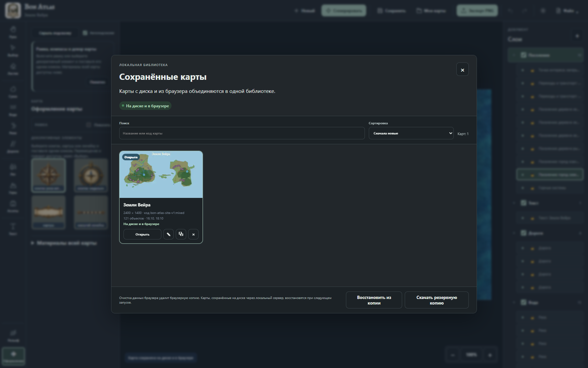Select the Земли Вейра map thumbnail
Screen dimensions: 588x368
[161, 175]
